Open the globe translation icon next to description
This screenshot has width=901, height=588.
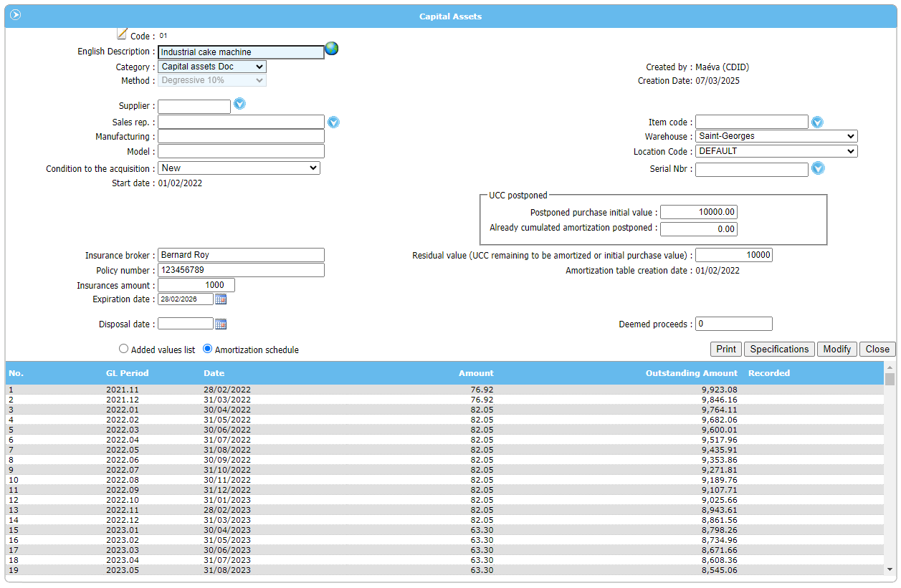pyautogui.click(x=331, y=49)
